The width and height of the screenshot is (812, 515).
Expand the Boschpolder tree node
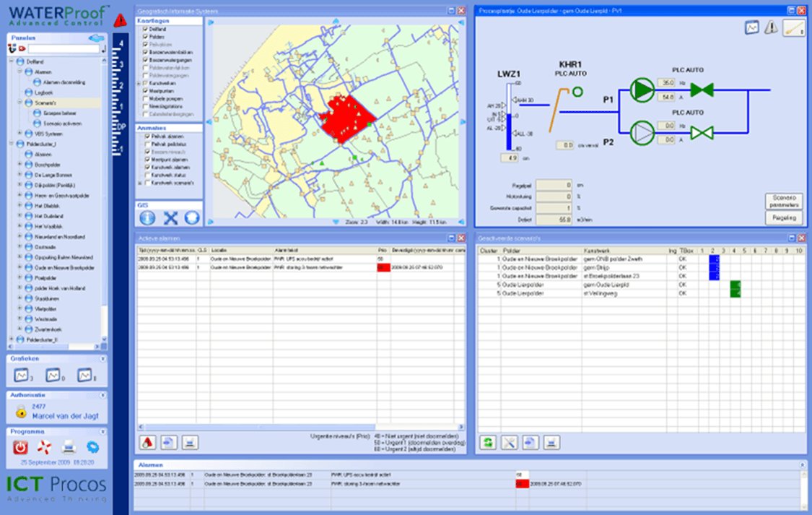[20, 164]
